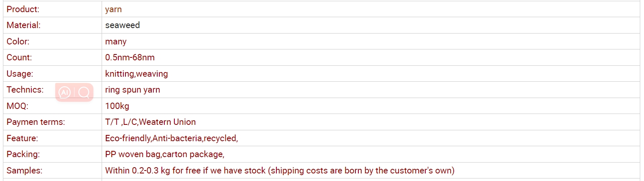Click the 'Eco-friendly,Anti-bacteria,recycled,' feature text
The image size is (644, 181).
[x=171, y=138]
